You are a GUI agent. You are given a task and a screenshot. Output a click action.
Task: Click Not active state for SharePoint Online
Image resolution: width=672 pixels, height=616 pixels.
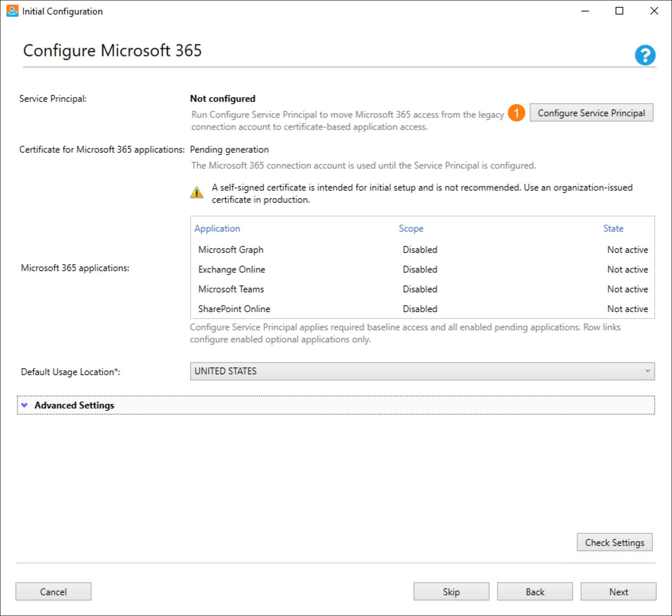[x=628, y=309]
